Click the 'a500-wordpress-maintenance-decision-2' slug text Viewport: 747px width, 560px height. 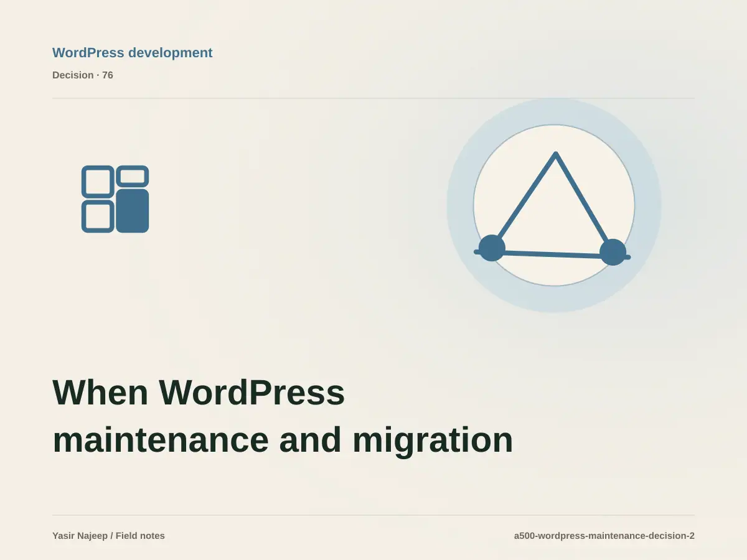[x=604, y=536]
